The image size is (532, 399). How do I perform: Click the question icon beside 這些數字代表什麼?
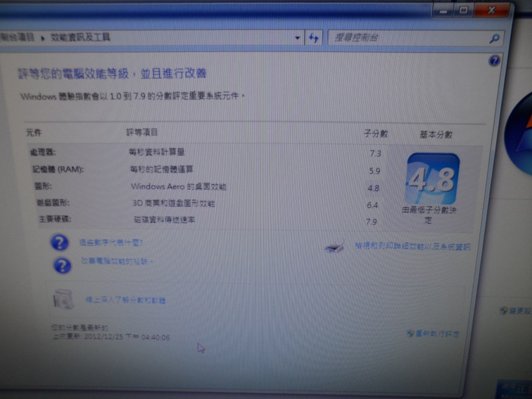[x=60, y=242]
